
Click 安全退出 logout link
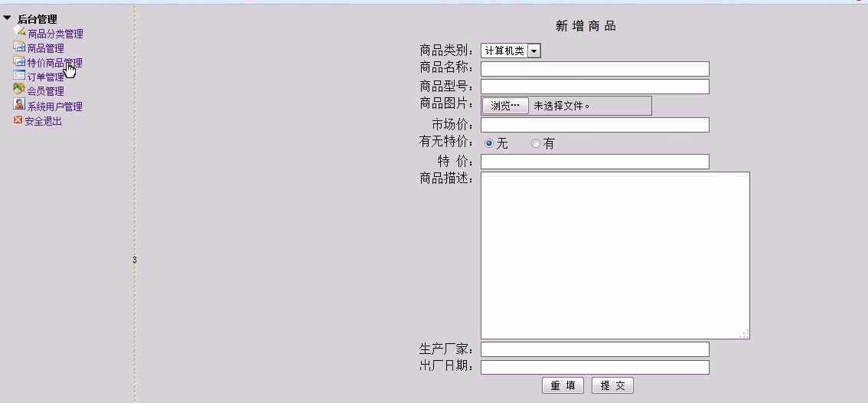pos(43,121)
